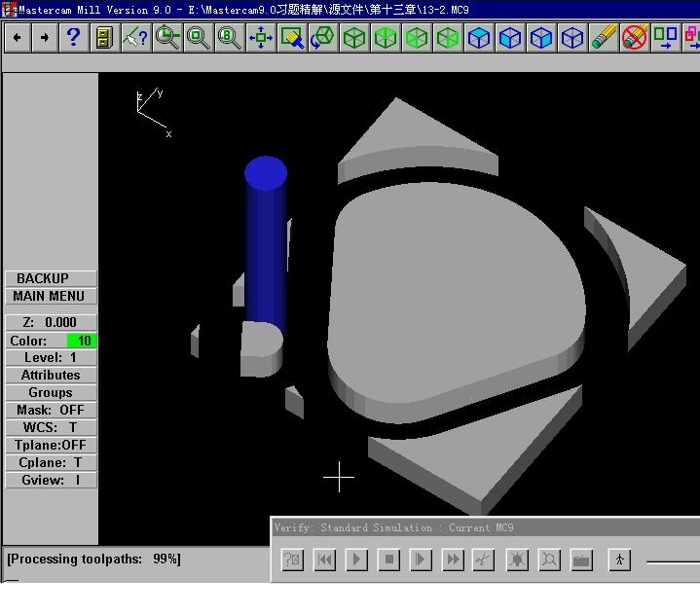
Task: Click the Verify first-frame rewind button
Action: pos(324,560)
